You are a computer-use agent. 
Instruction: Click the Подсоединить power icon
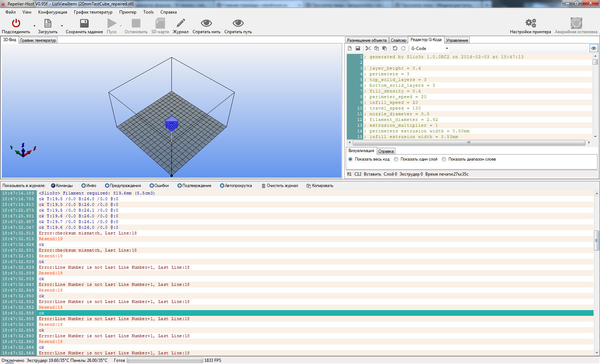click(16, 24)
